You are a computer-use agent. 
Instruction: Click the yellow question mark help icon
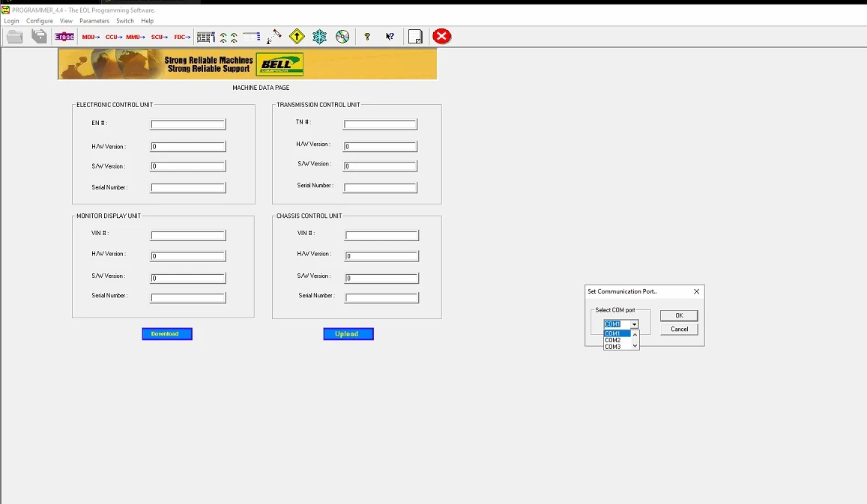367,37
